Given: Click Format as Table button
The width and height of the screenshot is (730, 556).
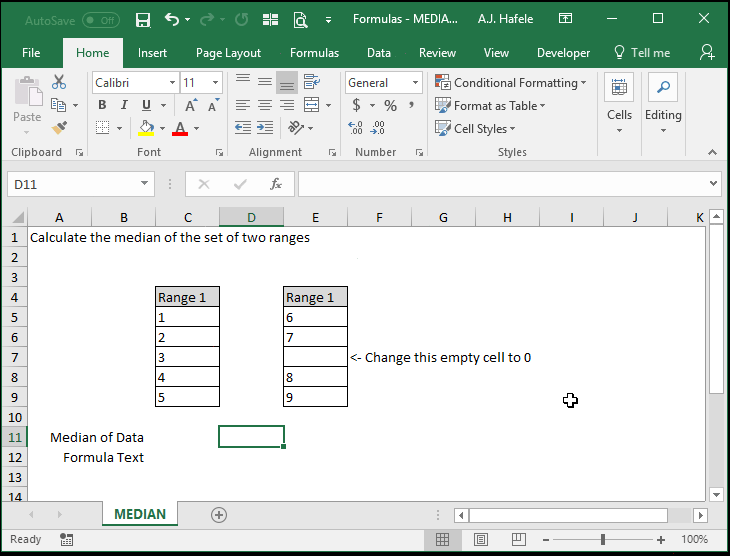Looking at the screenshot, I should (x=490, y=106).
